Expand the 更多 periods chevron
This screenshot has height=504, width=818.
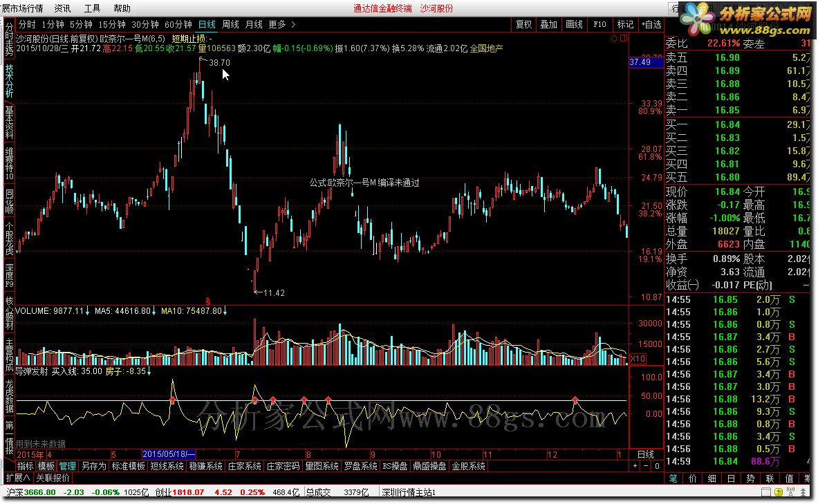(294, 24)
